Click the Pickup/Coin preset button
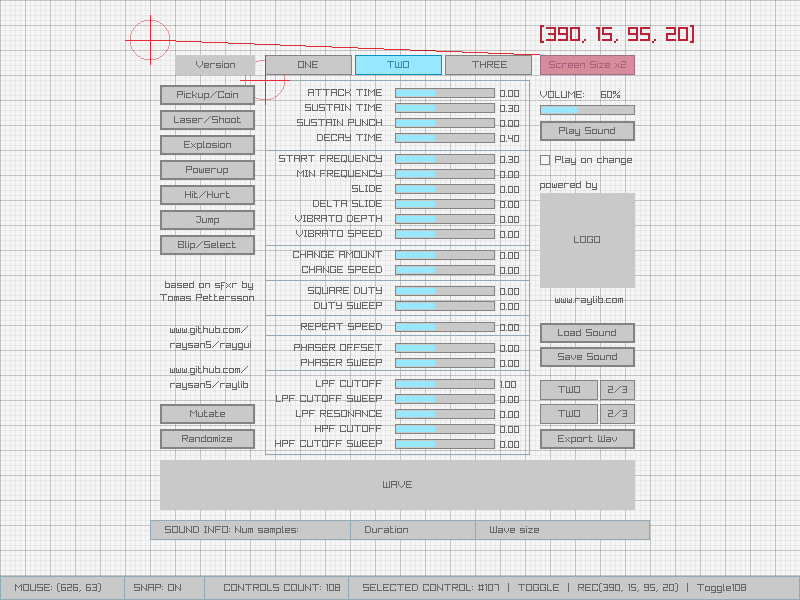The width and height of the screenshot is (800, 600). (207, 95)
